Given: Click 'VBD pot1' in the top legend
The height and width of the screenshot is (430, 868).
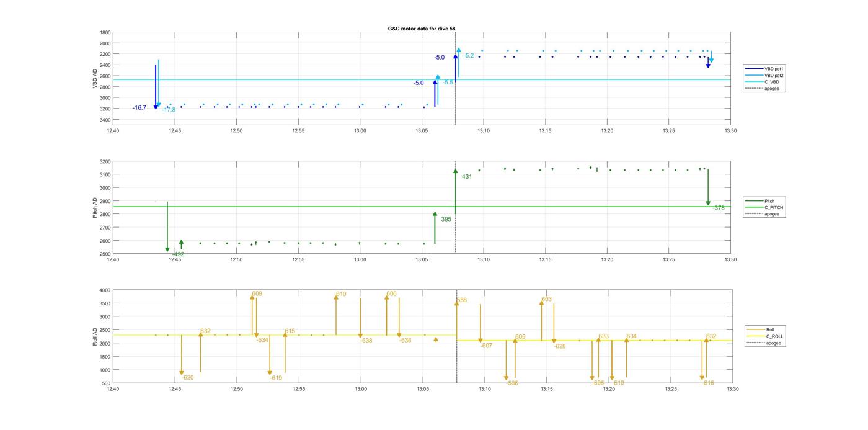Looking at the screenshot, I should click(x=774, y=68).
